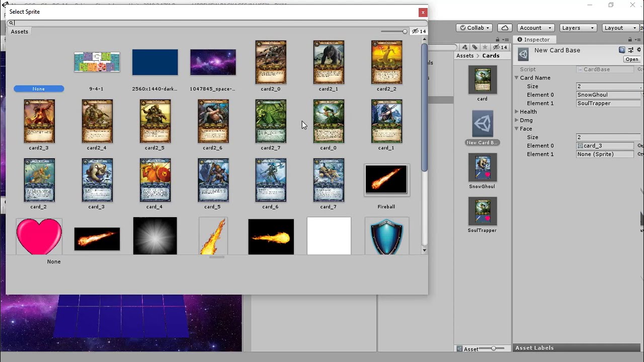This screenshot has width=644, height=362.
Task: Toggle the Project panel lock
Action: (x=498, y=40)
